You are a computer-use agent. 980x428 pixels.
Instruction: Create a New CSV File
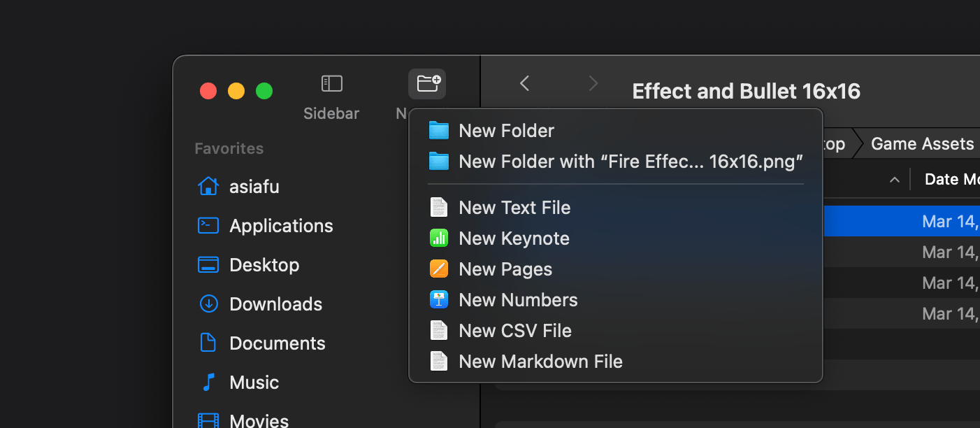[x=514, y=331]
